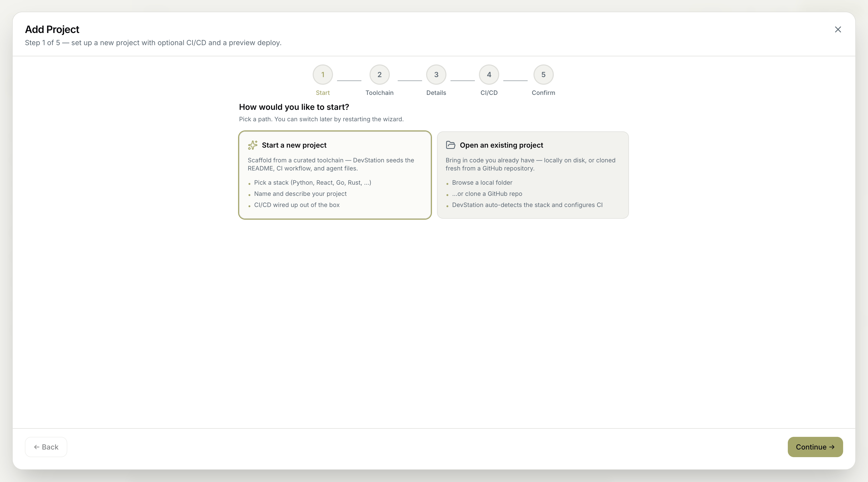The height and width of the screenshot is (482, 868).
Task: Click the 'Open an existing project' heading text
Action: [501, 145]
